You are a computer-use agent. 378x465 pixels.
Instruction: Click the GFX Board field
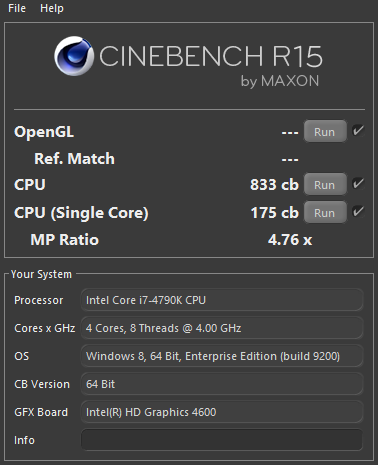click(222, 412)
